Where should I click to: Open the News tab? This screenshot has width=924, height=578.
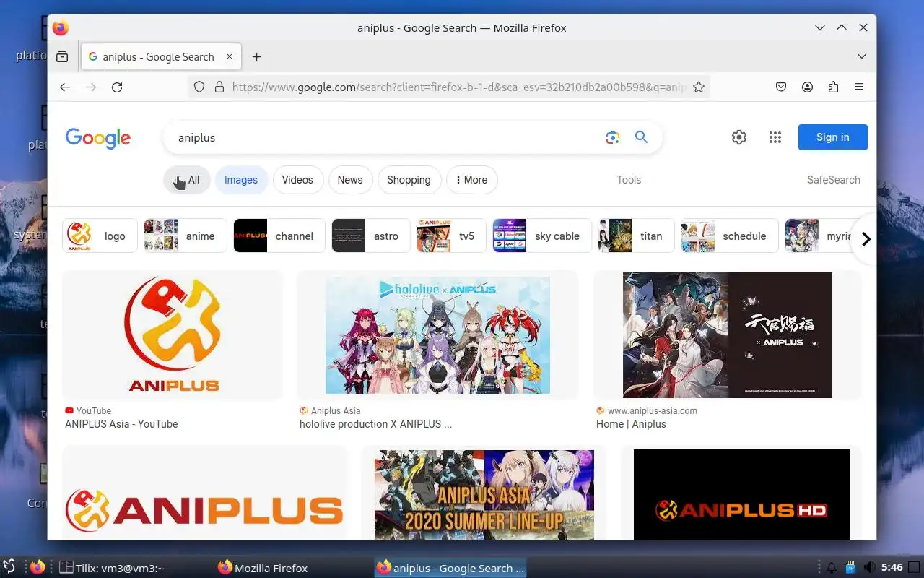[x=350, y=180]
